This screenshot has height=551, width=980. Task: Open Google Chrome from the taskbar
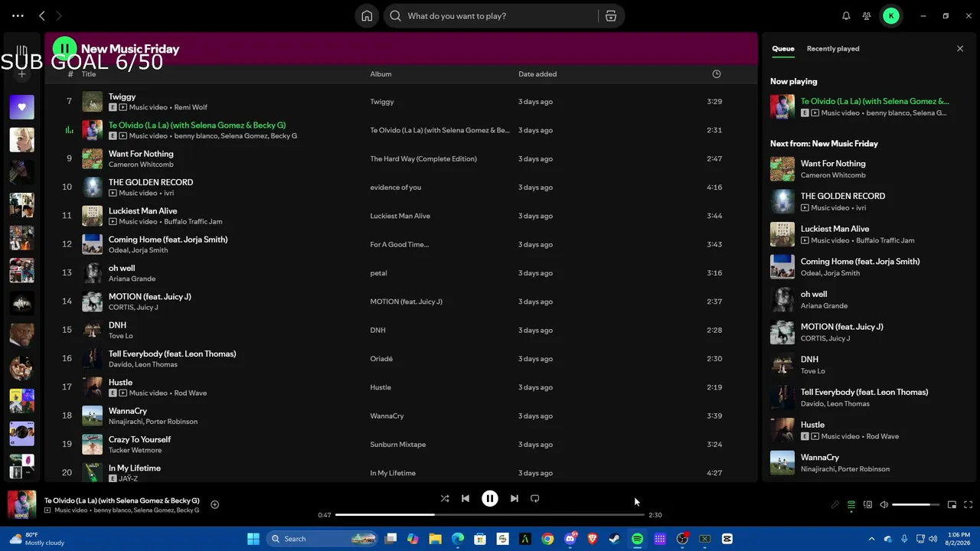click(x=547, y=539)
